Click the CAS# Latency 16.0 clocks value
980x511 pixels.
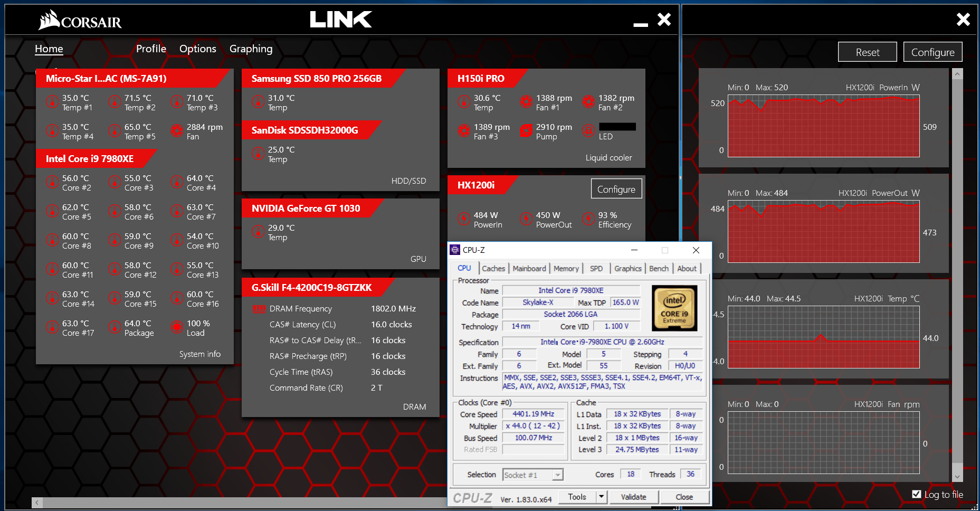coord(392,325)
